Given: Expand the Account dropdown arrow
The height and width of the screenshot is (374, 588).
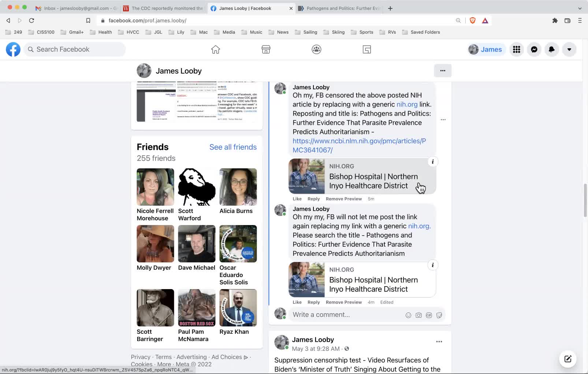Looking at the screenshot, I should click(x=569, y=49).
